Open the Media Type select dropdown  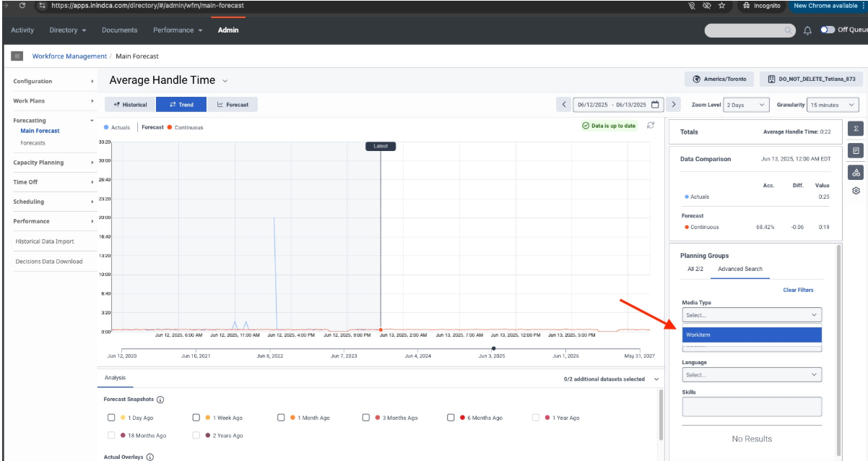pyautogui.click(x=752, y=315)
